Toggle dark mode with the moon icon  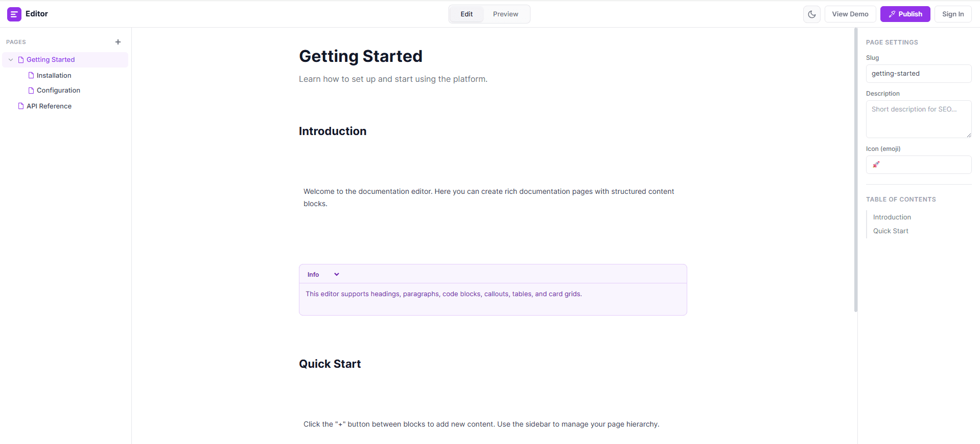point(811,14)
